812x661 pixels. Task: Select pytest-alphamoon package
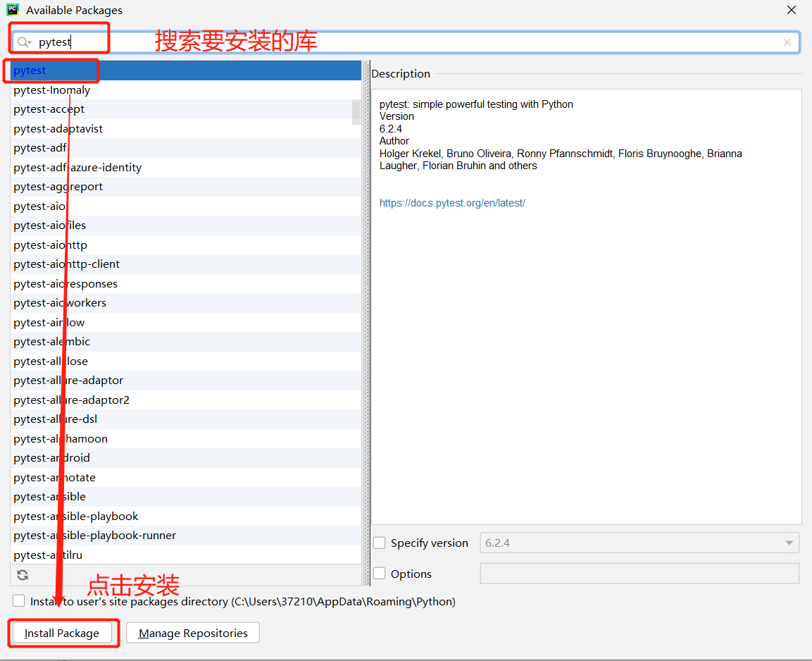click(x=185, y=439)
